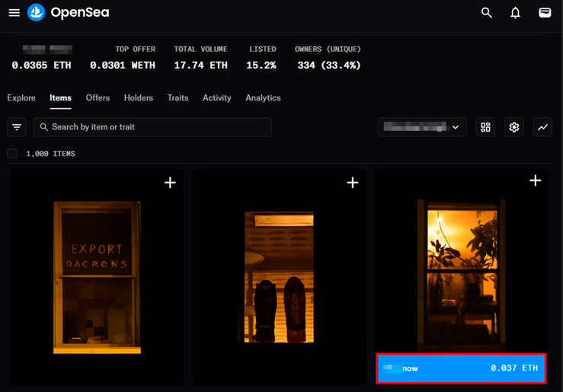Open the price chart trend icon
This screenshot has width=563, height=392.
point(542,127)
